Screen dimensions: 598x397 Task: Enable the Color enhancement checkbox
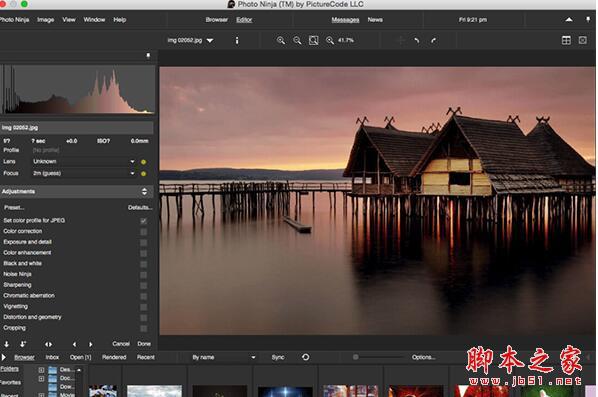(x=143, y=253)
